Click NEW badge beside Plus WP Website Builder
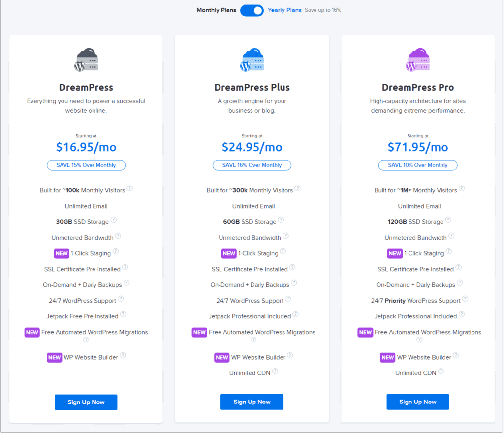 pyautogui.click(x=222, y=358)
